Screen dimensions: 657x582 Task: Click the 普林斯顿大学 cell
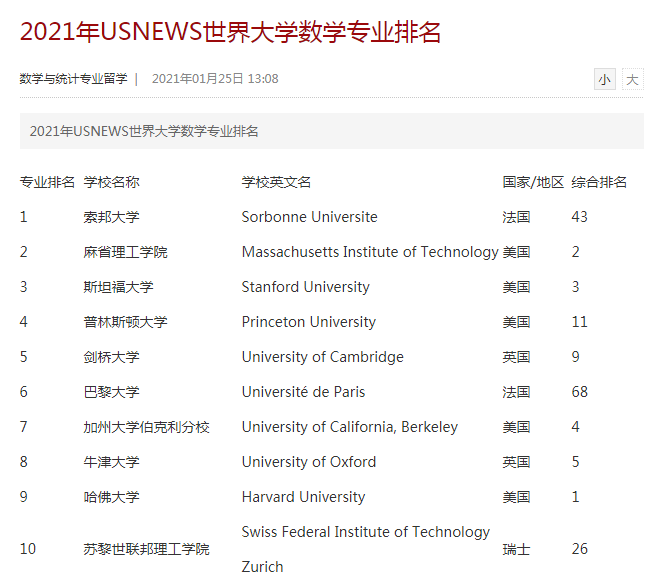tap(125, 322)
